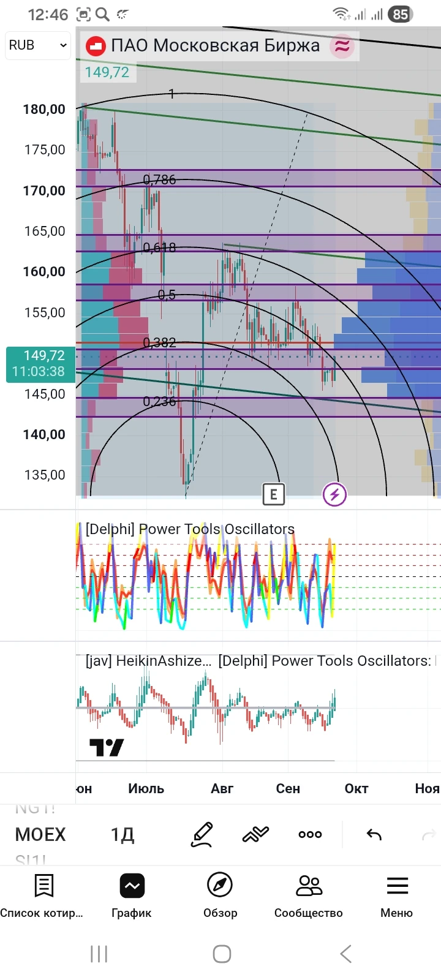This screenshot has width=441, height=980.
Task: Open the MOEX symbol search
Action: tap(40, 834)
